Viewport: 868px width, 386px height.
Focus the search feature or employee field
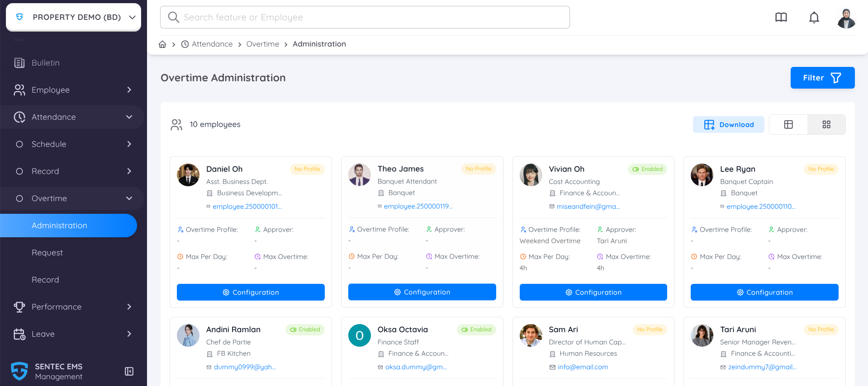click(x=365, y=17)
